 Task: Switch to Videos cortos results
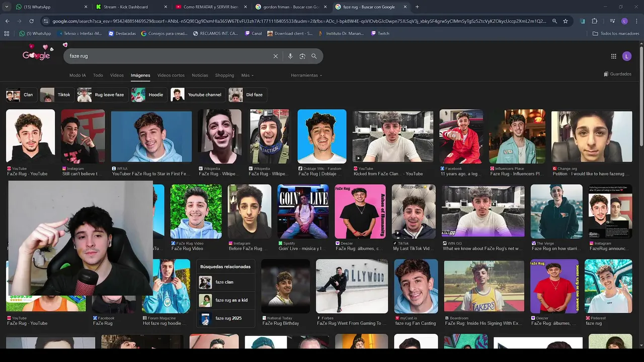point(171,75)
